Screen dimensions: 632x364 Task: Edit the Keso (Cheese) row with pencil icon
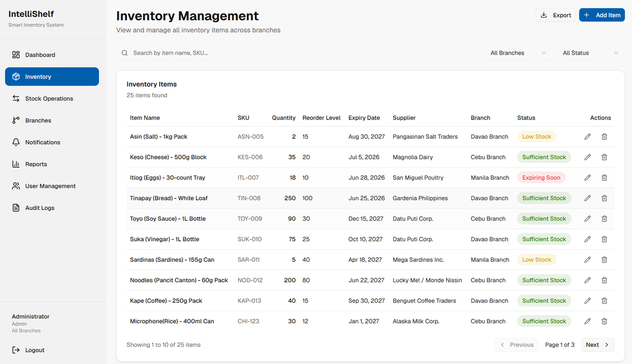pyautogui.click(x=588, y=157)
